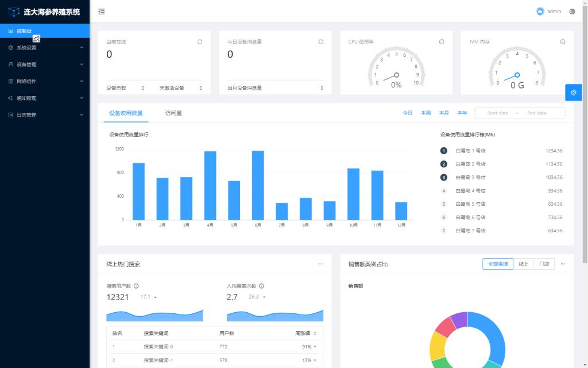Expand the 设备管理 submenu chevron
Screen dimensions: 588x368
(82, 64)
